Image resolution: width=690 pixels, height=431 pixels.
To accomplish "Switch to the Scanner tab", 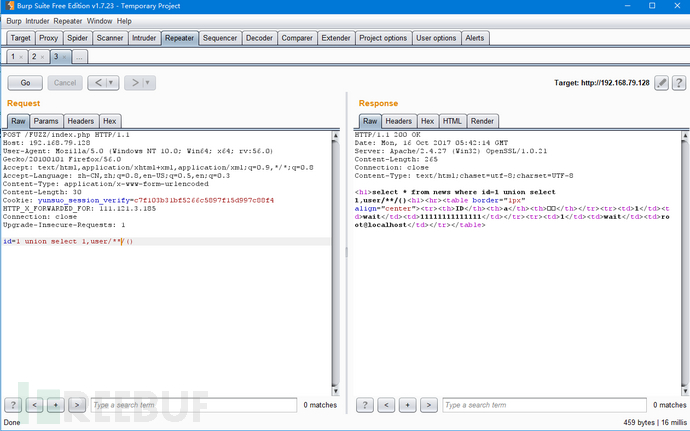I will click(x=110, y=38).
